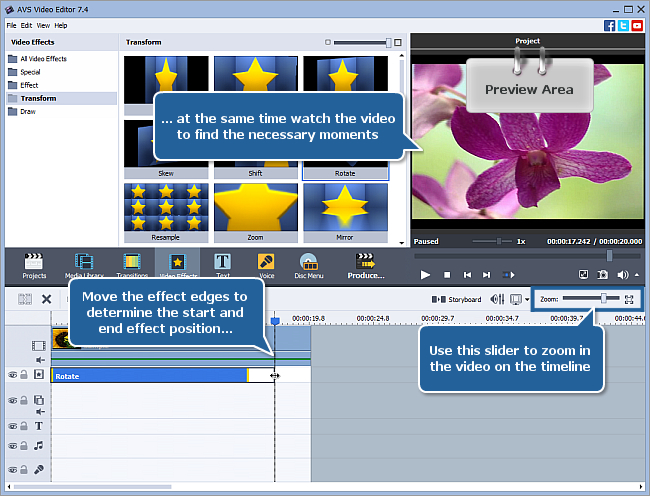Click zoom-to-fit icon beside Zoom slider
Screen dimensions: 650x496
(629, 299)
